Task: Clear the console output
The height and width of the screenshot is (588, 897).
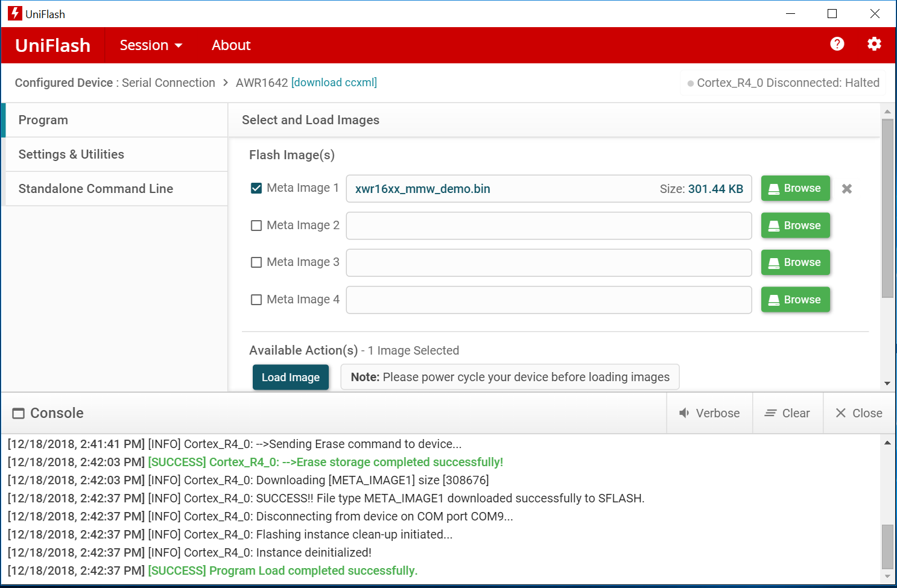Action: pyautogui.click(x=788, y=413)
